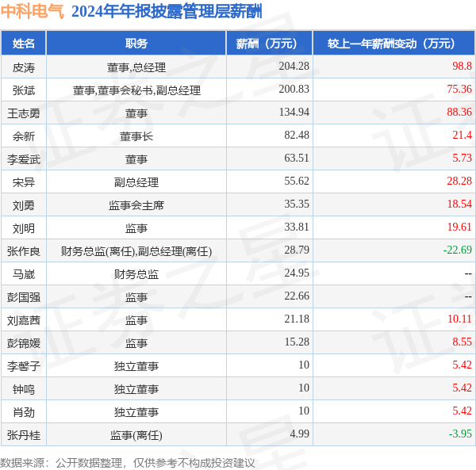The image size is (476, 470).
Task: Click the salary value 22.66
Action: point(297,296)
